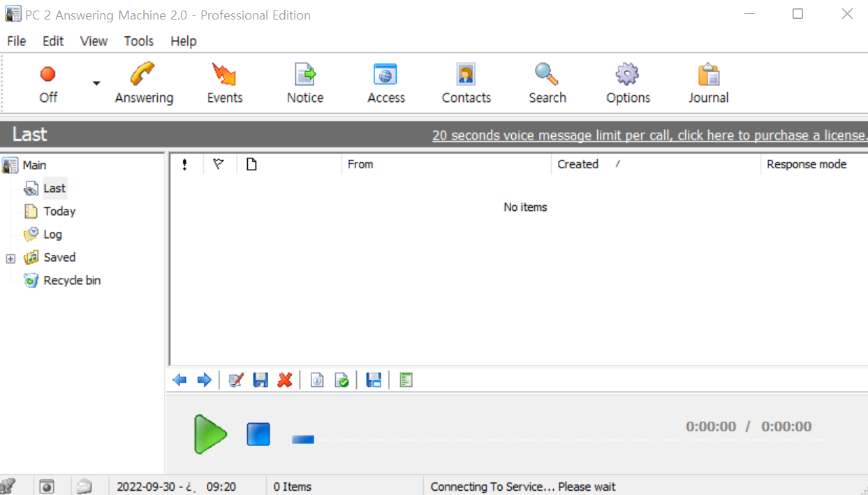
Task: Sort by the Response mode column
Action: (x=814, y=165)
